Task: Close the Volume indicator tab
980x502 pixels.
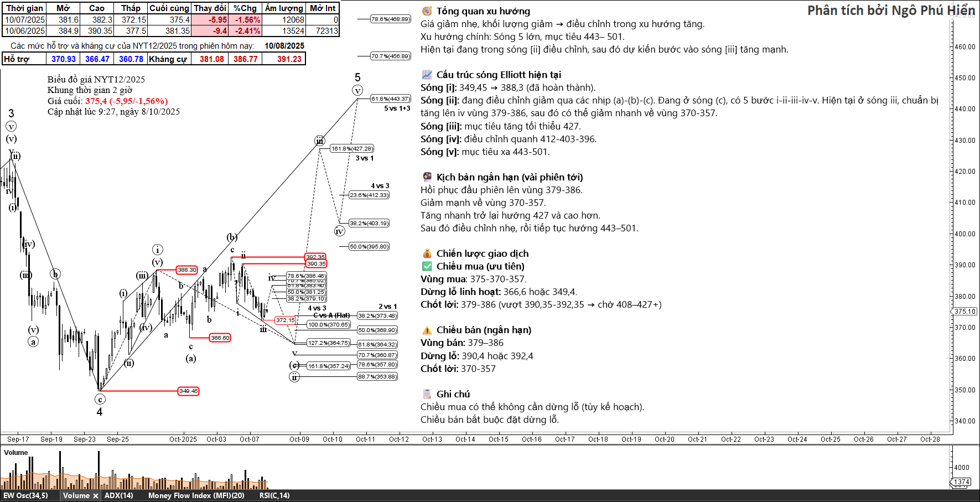Action: point(96,496)
